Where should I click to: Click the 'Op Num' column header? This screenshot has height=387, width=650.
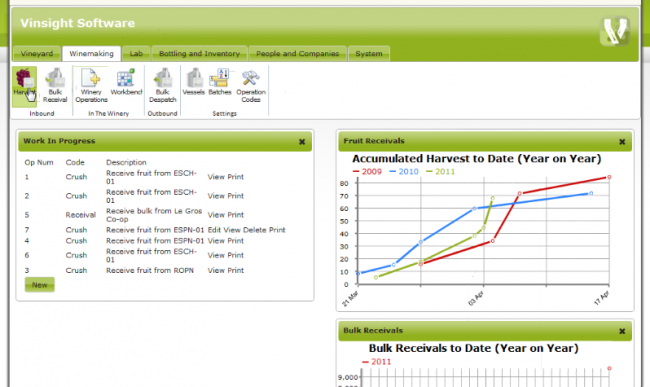[39, 162]
